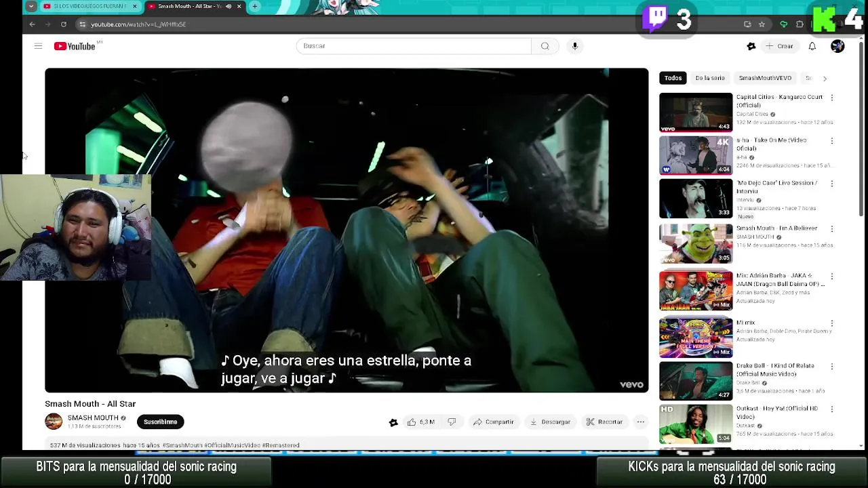Image resolution: width=868 pixels, height=488 pixels.
Task: Select the SmashMouthVEVO filter chip
Action: click(765, 78)
